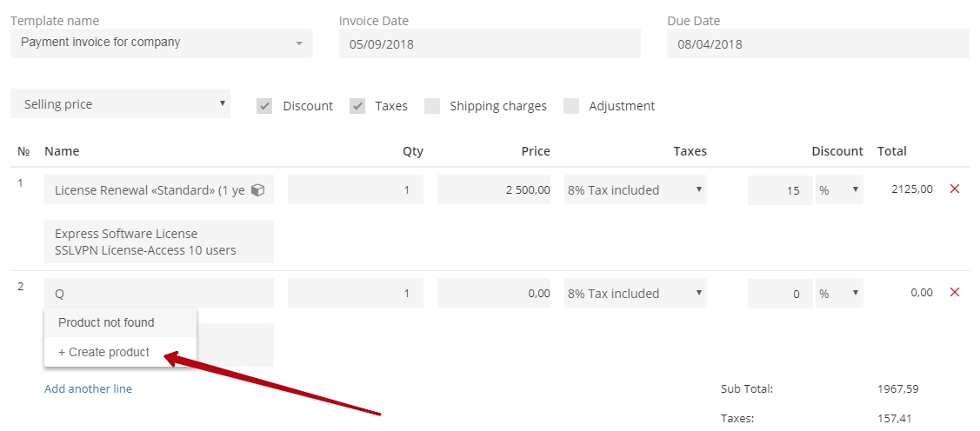This screenshot has height=431, width=980.
Task: Enable the Shipping charges checkbox
Action: 432,106
